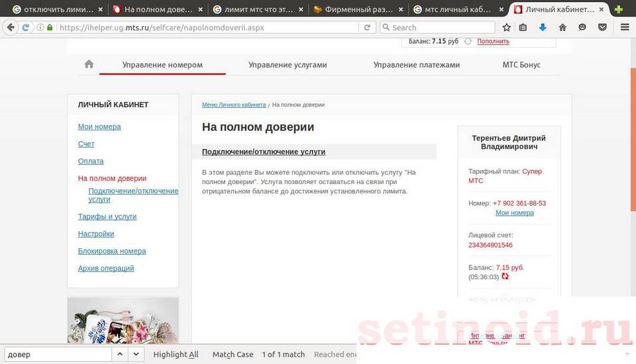Close the 'Фирменный раз…' tab
The width and height of the screenshot is (636, 364).
click(401, 9)
